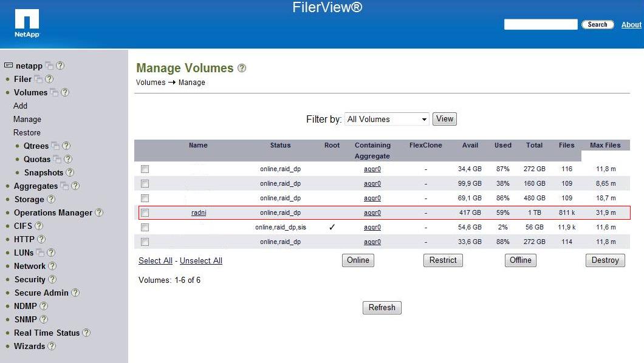The image size is (644, 363).
Task: Click the Unselect All link
Action: tap(201, 261)
